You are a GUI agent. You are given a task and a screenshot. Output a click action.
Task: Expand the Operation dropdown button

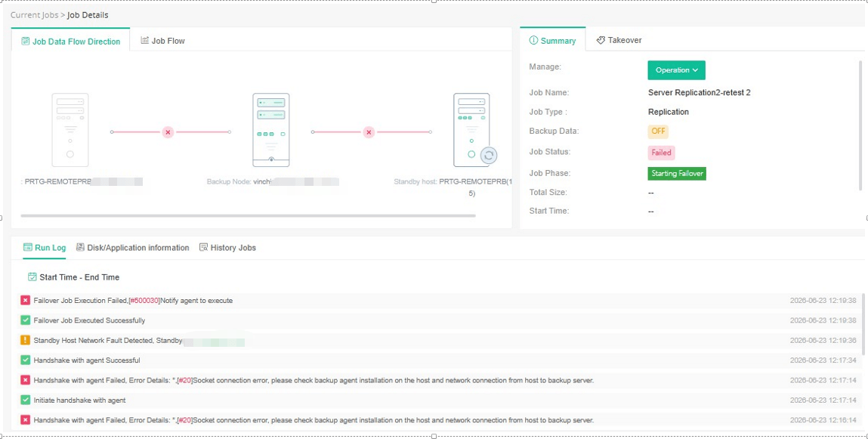[676, 70]
